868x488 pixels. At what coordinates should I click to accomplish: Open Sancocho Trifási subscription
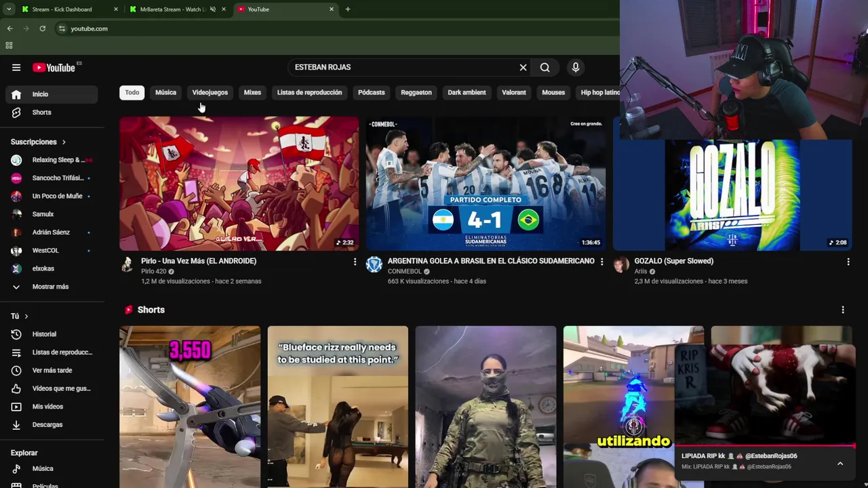tap(52, 178)
